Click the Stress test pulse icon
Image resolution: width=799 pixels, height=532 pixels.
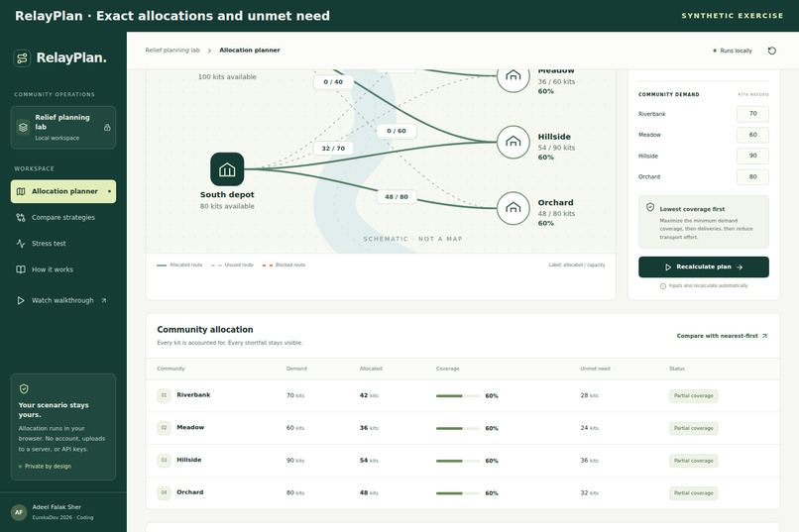(21, 244)
